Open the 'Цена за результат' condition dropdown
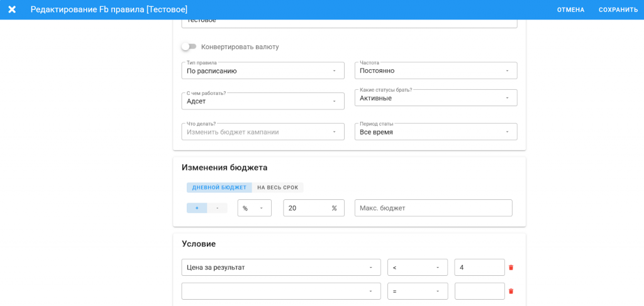The width and height of the screenshot is (644, 306). click(x=280, y=268)
